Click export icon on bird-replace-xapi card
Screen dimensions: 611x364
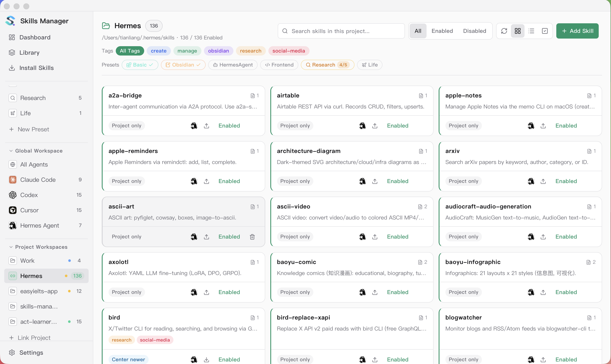375,360
